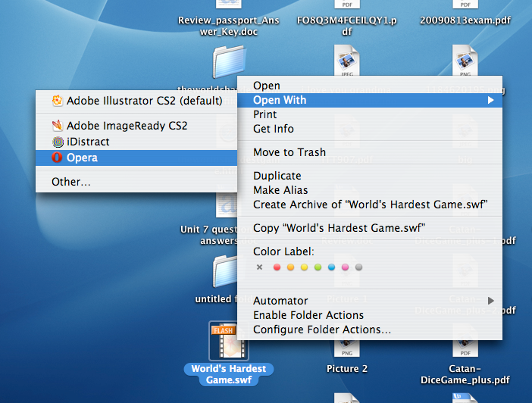Select Move to Trash

click(370, 152)
